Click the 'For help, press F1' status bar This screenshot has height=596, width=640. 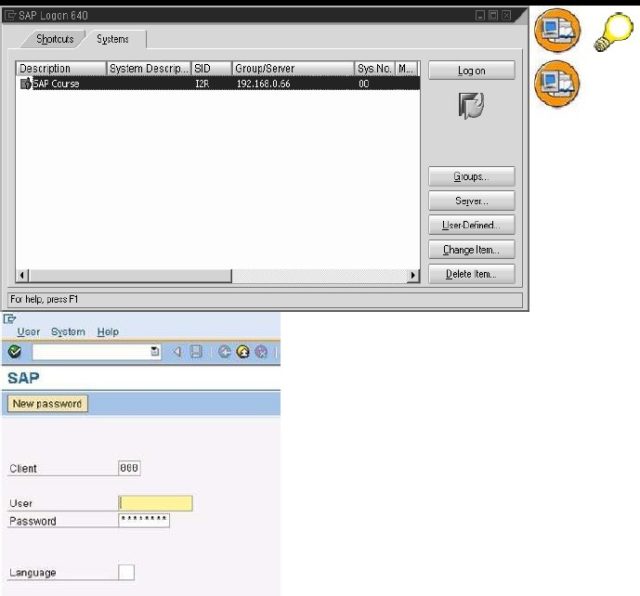[265, 300]
